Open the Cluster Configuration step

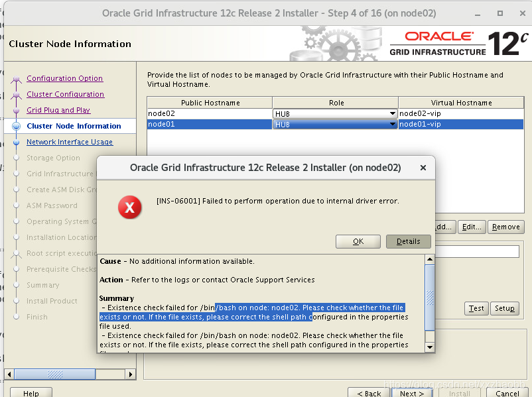coord(65,94)
